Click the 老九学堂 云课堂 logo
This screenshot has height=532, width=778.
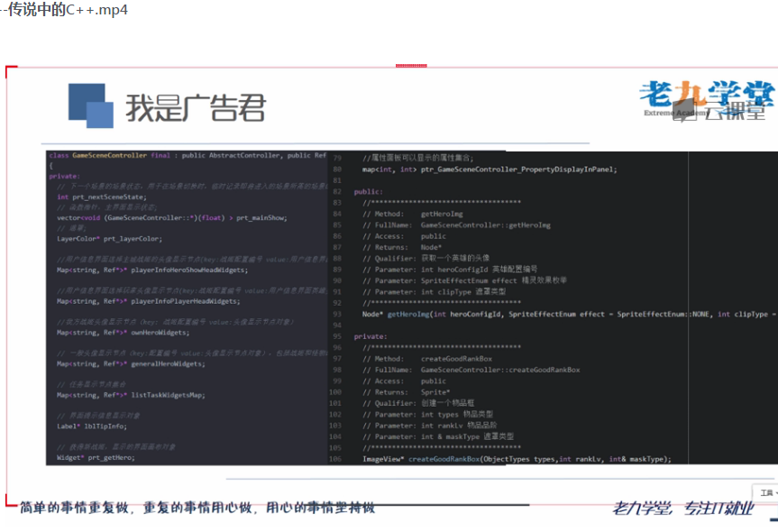coord(707,101)
